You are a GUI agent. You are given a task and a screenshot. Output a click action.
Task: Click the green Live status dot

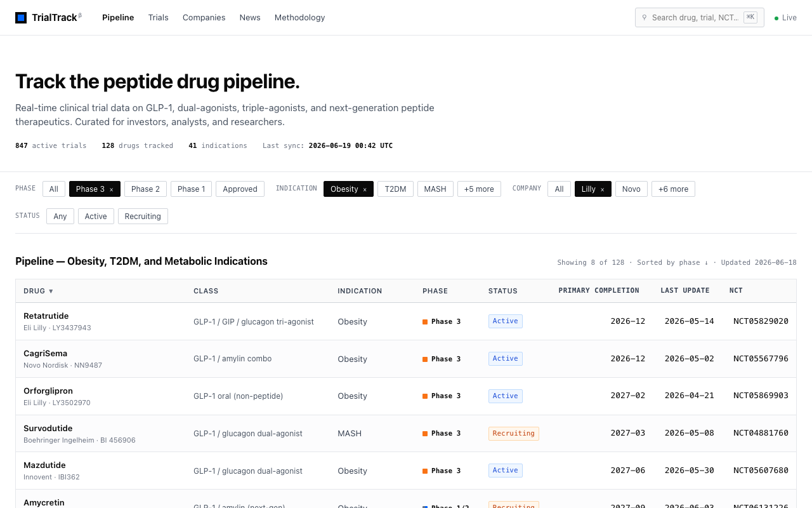point(776,18)
